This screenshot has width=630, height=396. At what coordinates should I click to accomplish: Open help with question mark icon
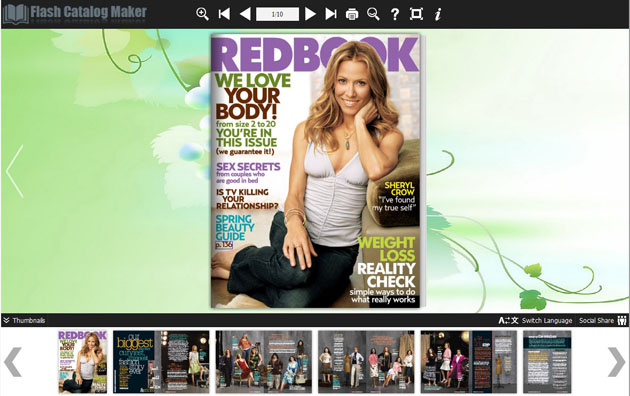pyautogui.click(x=395, y=14)
